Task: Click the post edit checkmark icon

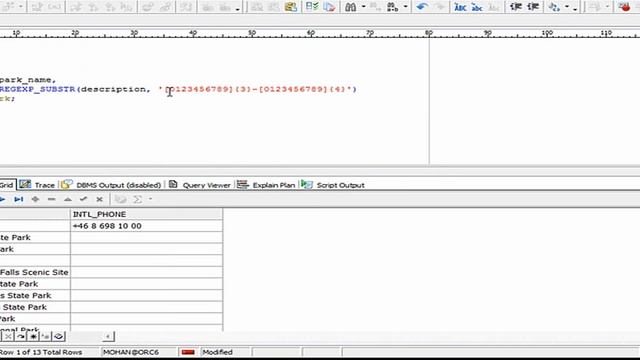Action: [x=84, y=199]
